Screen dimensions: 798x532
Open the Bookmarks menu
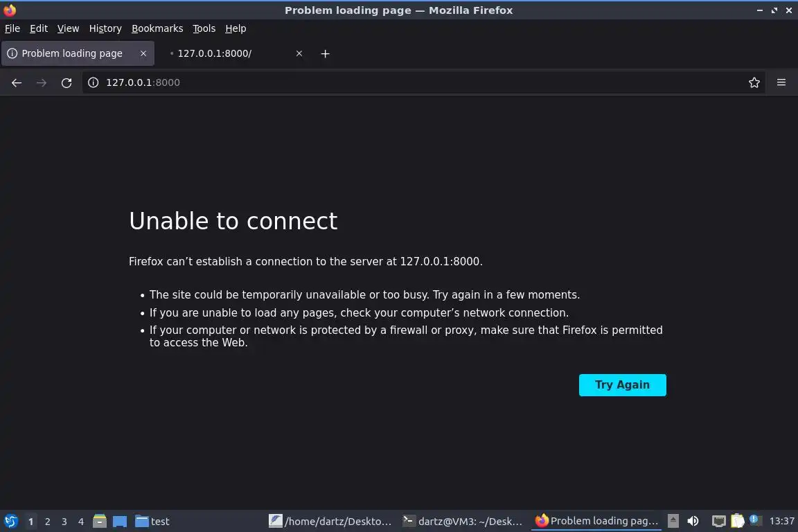click(x=157, y=28)
